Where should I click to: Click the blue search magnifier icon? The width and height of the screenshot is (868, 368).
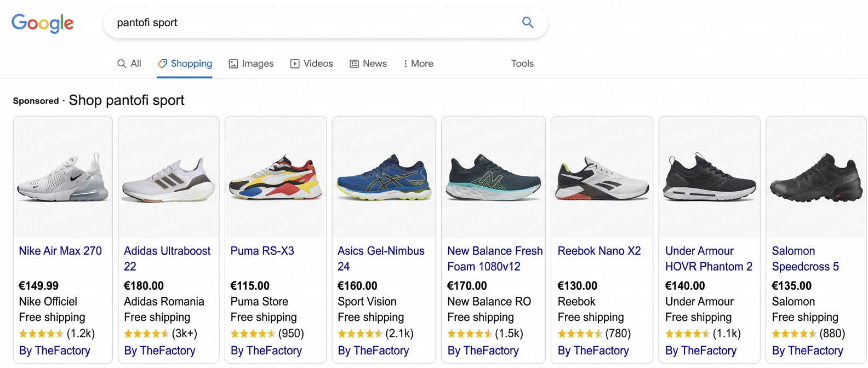(x=528, y=22)
